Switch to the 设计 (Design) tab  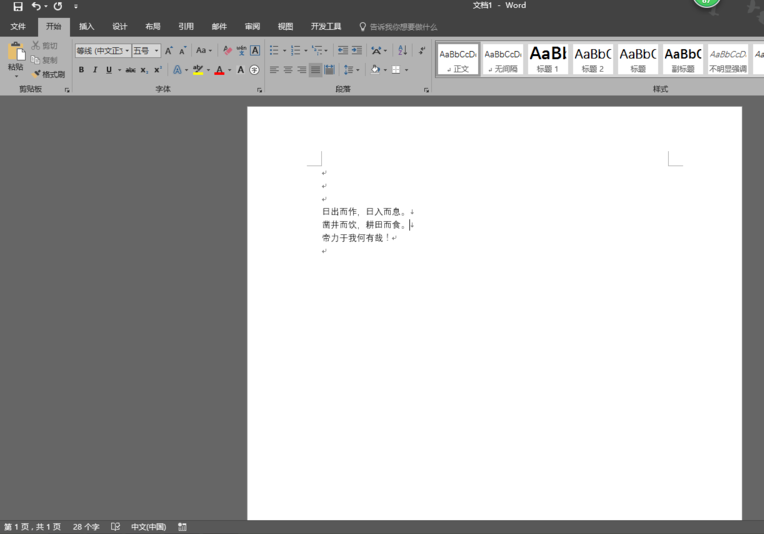119,26
